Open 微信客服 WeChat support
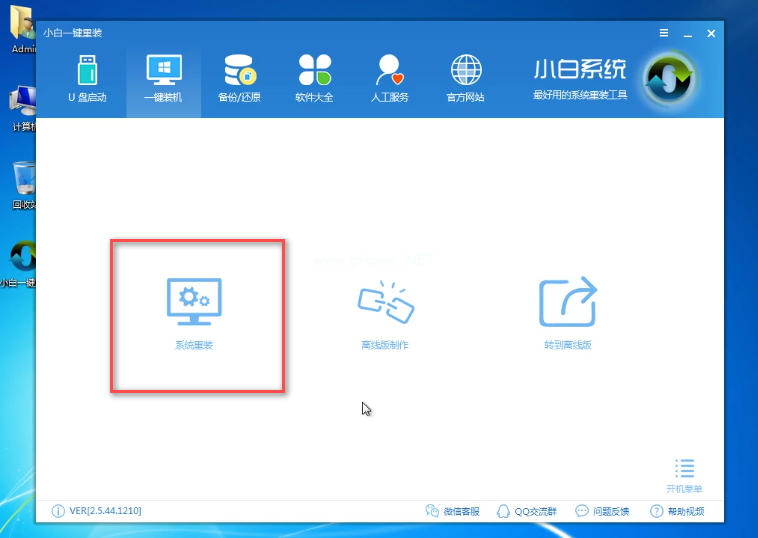This screenshot has height=538, width=758. (452, 511)
